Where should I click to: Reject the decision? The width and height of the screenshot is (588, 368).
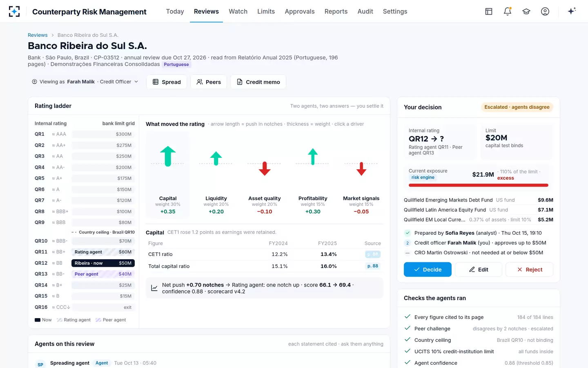[x=530, y=269]
